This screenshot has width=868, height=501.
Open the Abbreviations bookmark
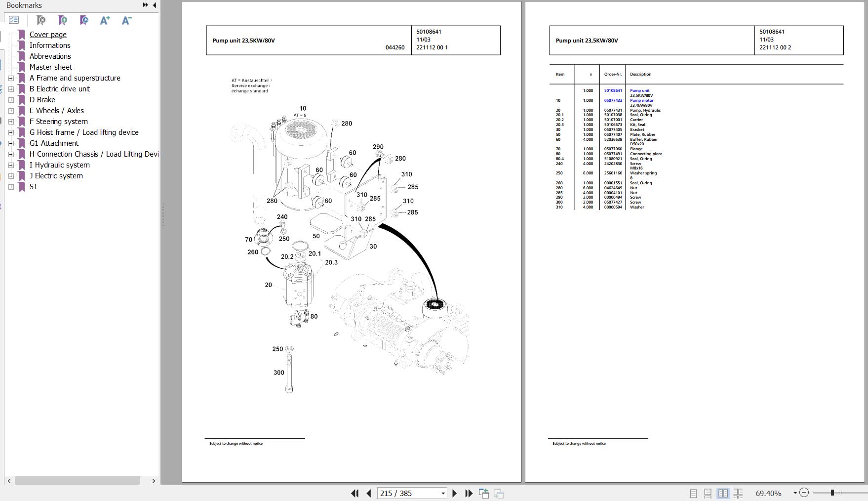click(50, 56)
